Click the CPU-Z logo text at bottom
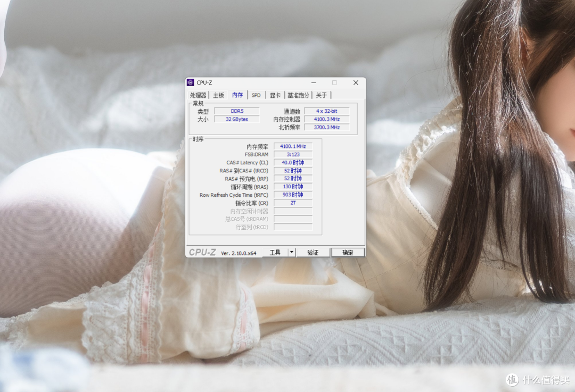 coord(202,252)
